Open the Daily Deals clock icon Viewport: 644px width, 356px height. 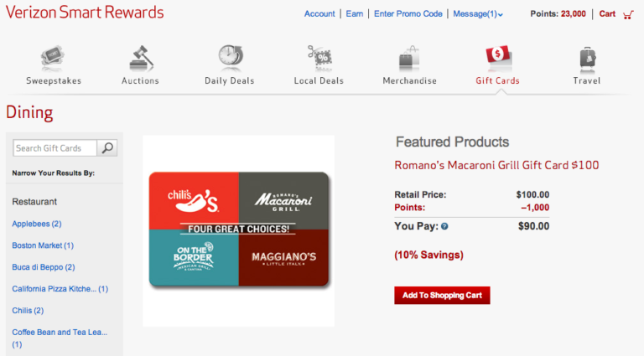pyautogui.click(x=230, y=56)
